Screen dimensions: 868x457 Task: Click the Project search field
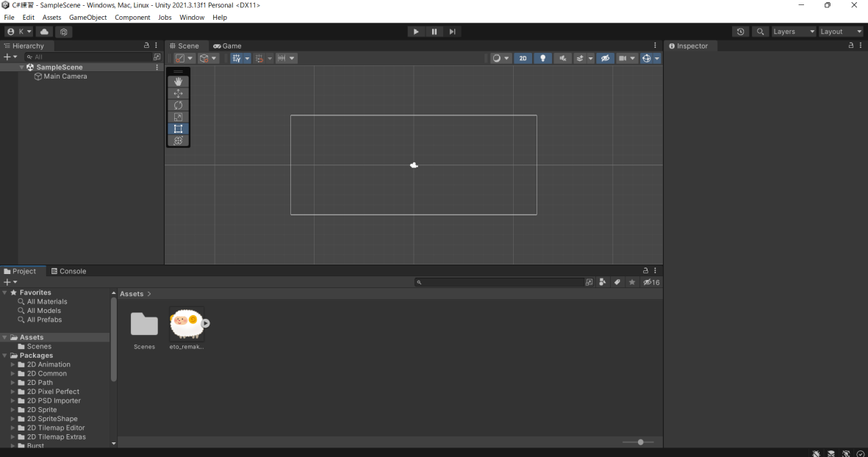coord(500,282)
